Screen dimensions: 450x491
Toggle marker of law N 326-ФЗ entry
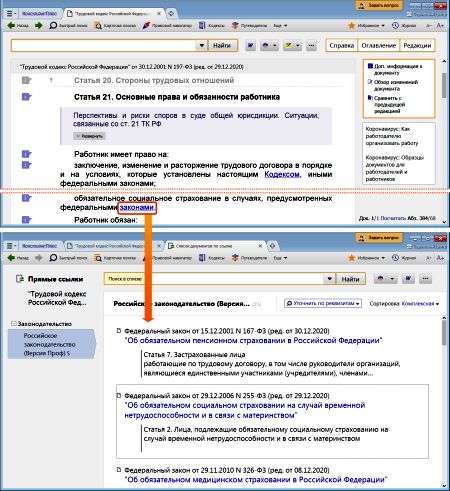118,470
